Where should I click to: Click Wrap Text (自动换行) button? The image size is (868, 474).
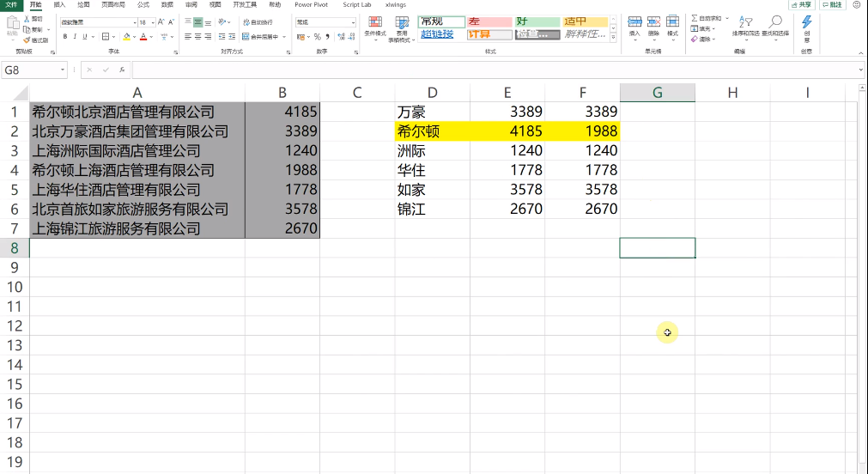pyautogui.click(x=258, y=22)
